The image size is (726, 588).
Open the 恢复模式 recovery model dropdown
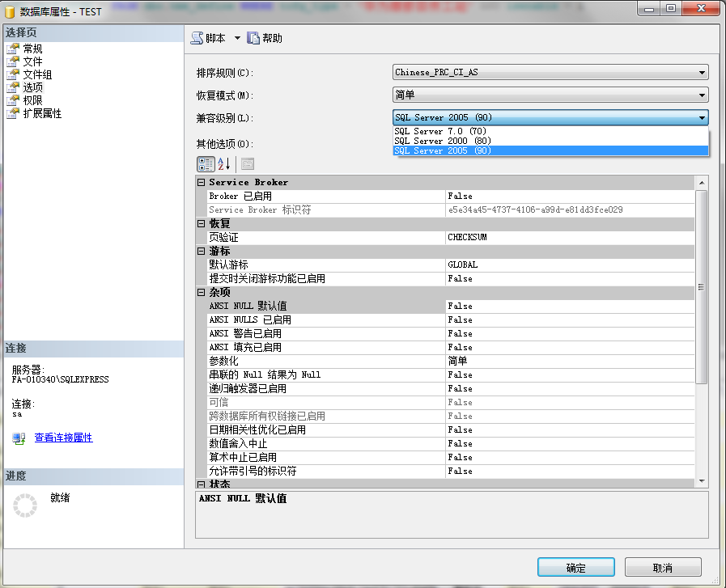550,95
